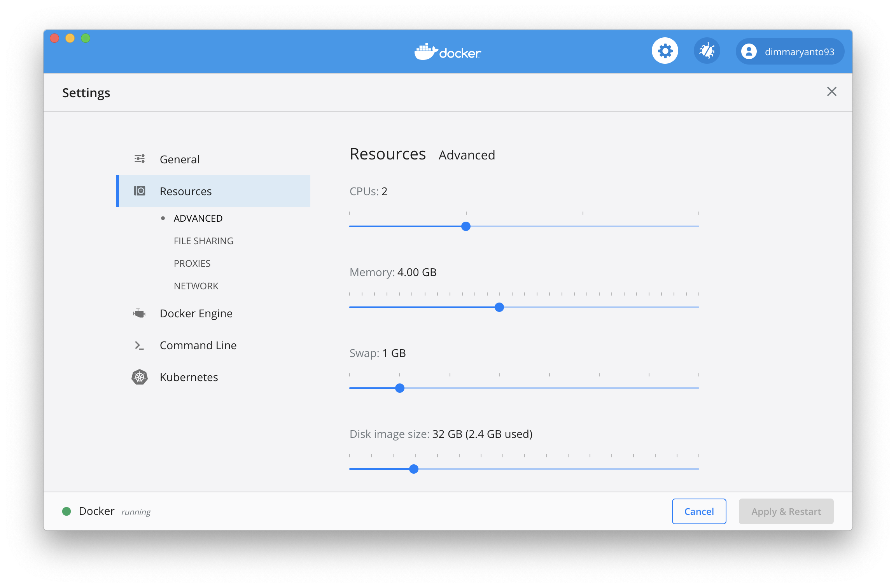Image resolution: width=896 pixels, height=588 pixels.
Task: Click the 'Docker' status bar label
Action: [96, 511]
